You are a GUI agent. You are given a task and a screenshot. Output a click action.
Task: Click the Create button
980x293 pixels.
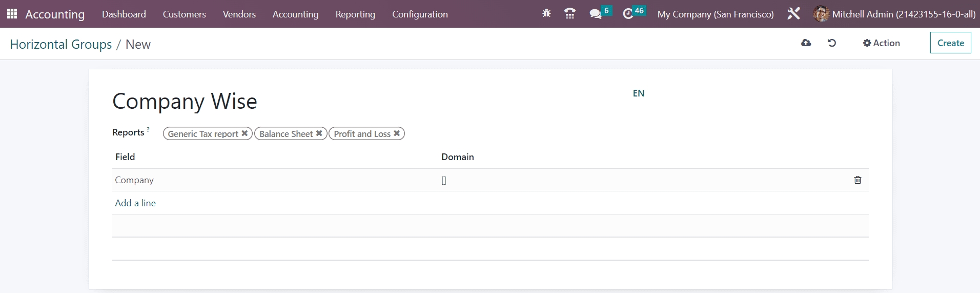point(950,43)
